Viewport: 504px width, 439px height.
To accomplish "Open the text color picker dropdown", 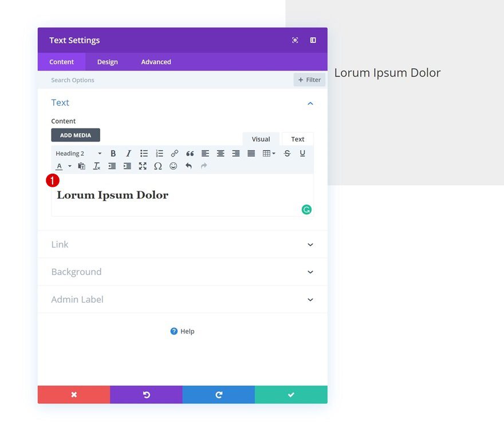I will point(70,166).
